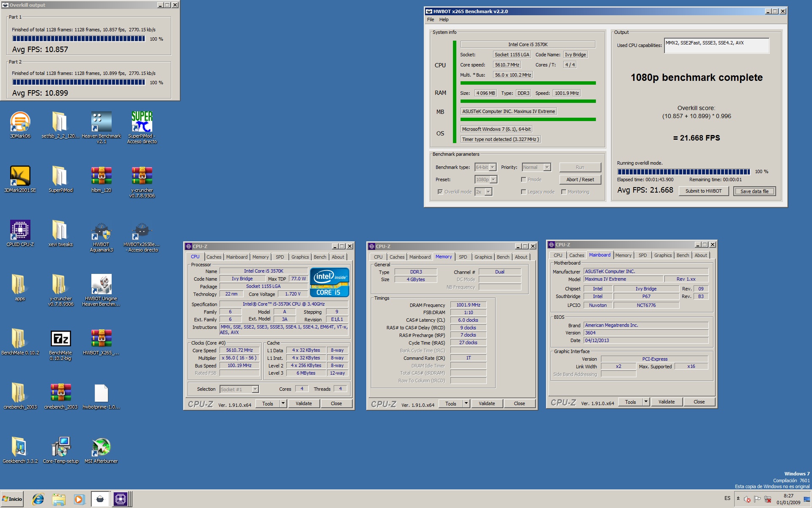Open the cinebench_2003 archive icon

tap(60, 393)
